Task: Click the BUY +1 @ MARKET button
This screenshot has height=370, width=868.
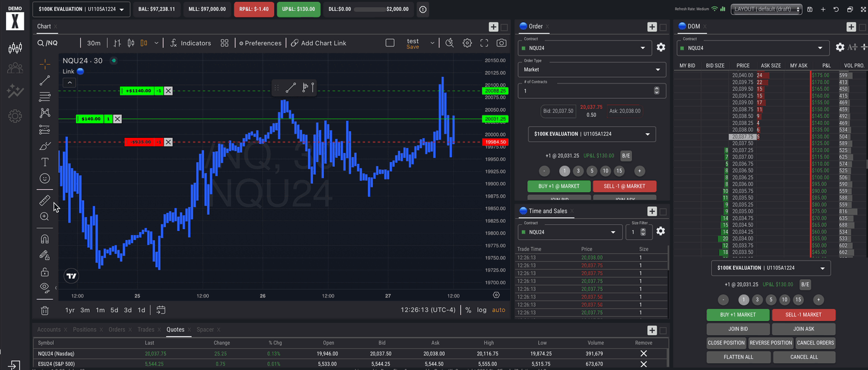Action: (559, 186)
